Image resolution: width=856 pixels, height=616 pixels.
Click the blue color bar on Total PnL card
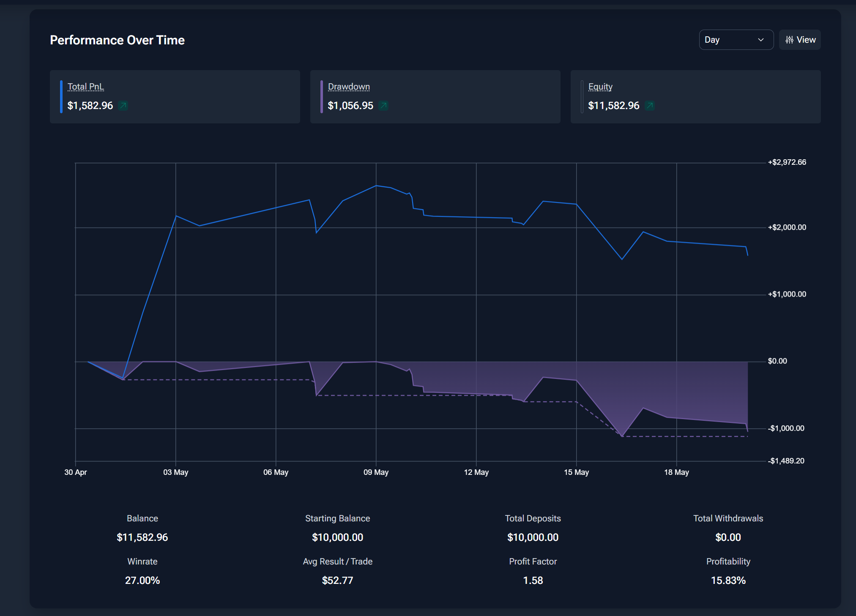[61, 97]
